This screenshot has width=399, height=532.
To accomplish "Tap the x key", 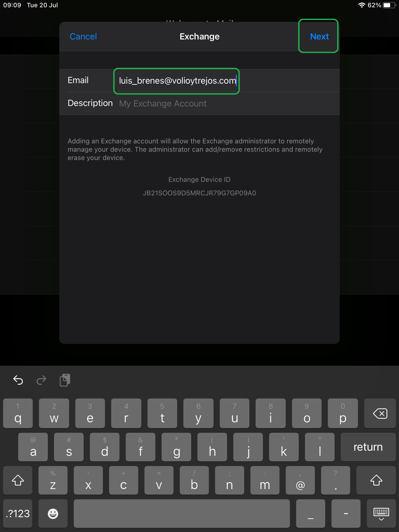I will [88, 480].
